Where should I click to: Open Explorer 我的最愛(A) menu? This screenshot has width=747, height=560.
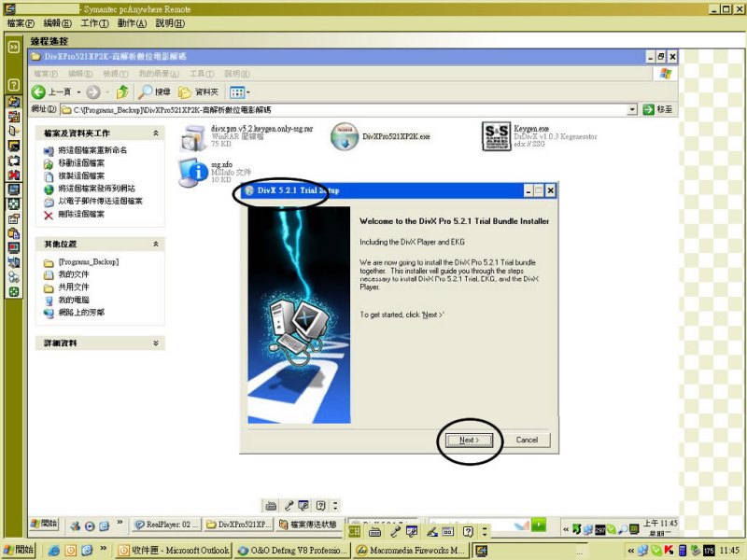pyautogui.click(x=159, y=74)
